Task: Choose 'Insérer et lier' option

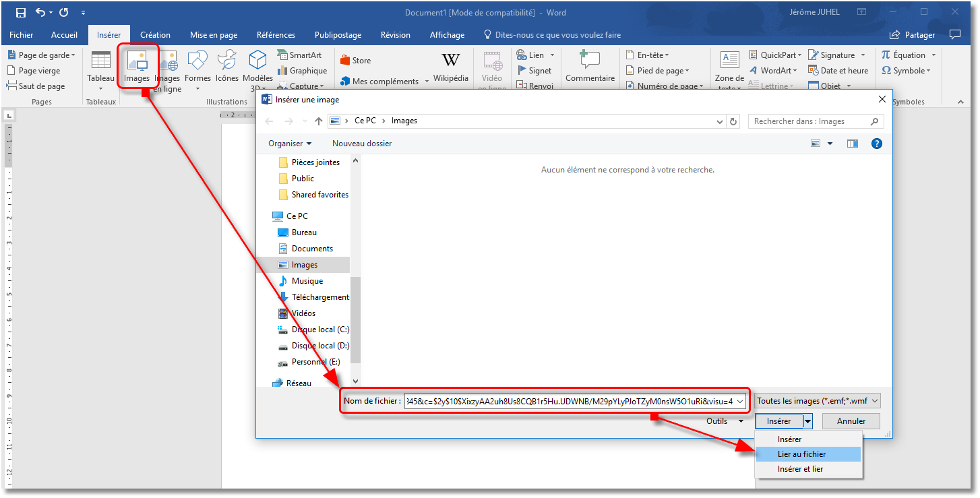Action: 800,469
